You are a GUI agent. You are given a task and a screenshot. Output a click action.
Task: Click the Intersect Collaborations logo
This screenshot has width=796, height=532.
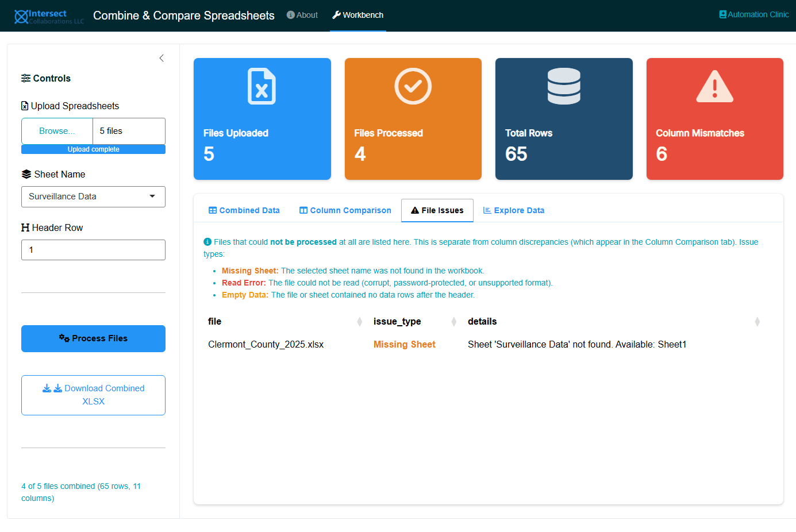[x=49, y=16]
